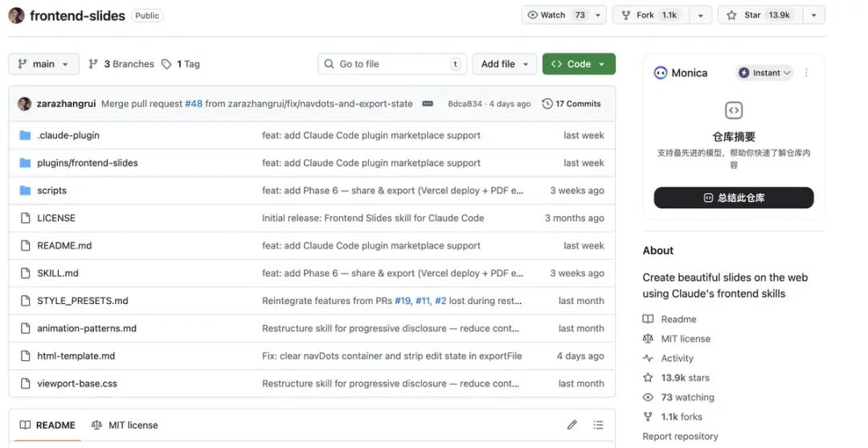This screenshot has width=868, height=448.
Task: Open the Activity link in About
Action: 668,358
